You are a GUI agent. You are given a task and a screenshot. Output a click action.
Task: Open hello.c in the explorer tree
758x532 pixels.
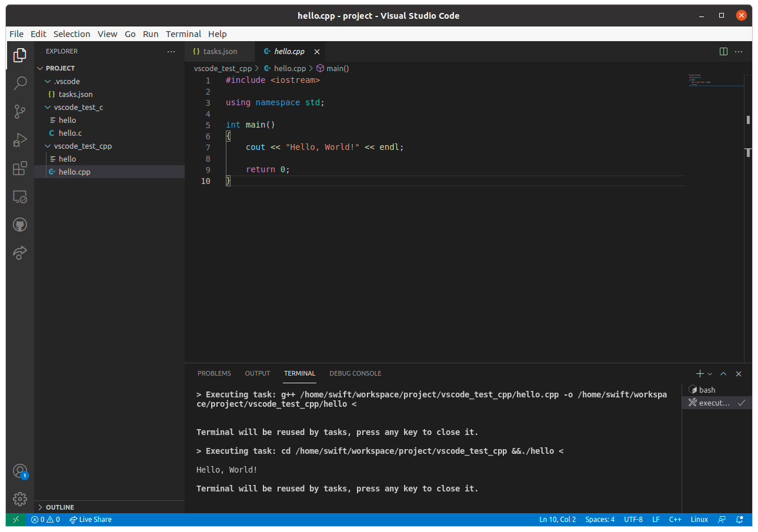coord(109,133)
